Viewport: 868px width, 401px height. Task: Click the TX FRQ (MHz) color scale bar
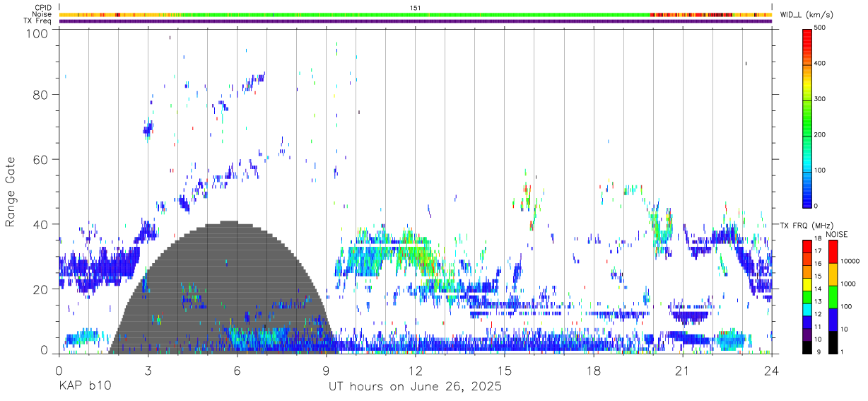click(x=807, y=296)
